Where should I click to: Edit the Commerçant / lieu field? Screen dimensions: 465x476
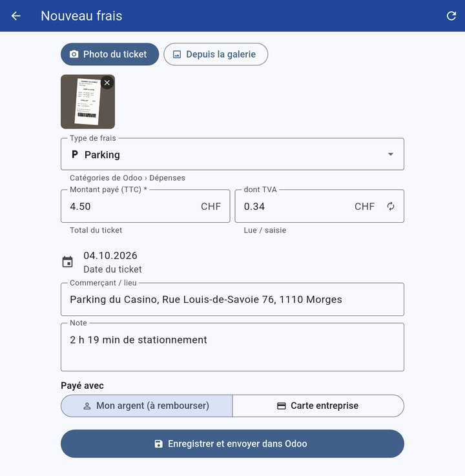coord(232,299)
